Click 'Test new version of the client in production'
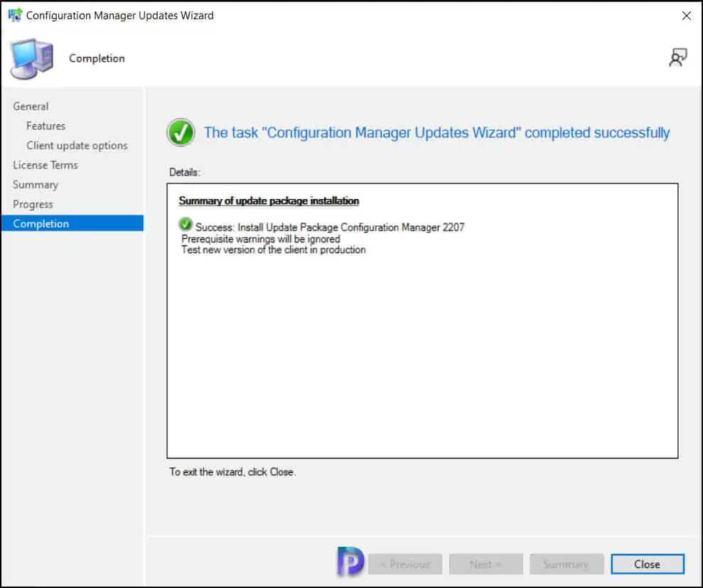The image size is (703, 588). 274,250
